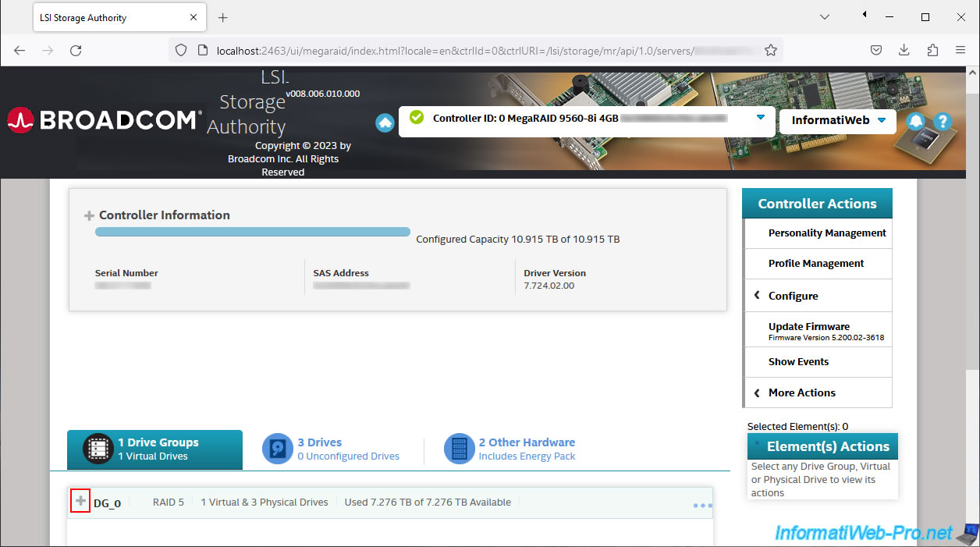Image resolution: width=980 pixels, height=547 pixels.
Task: Open the InformatiWeb user dropdown
Action: [x=882, y=120]
